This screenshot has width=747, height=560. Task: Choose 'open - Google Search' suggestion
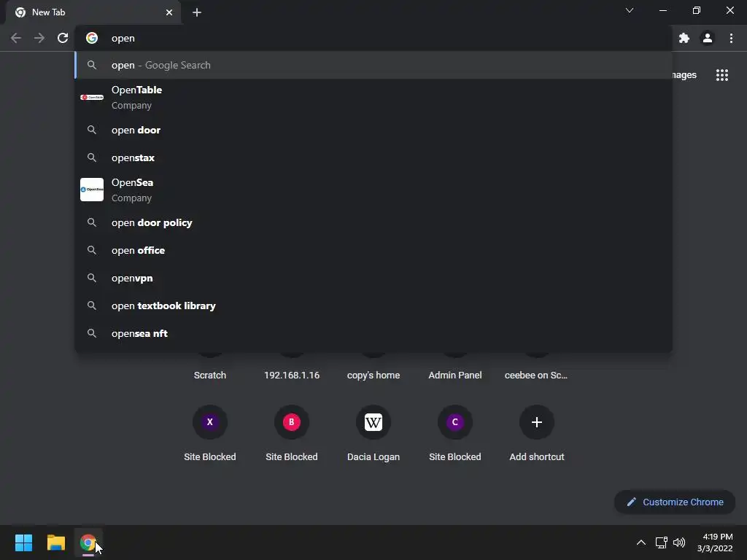pos(373,65)
